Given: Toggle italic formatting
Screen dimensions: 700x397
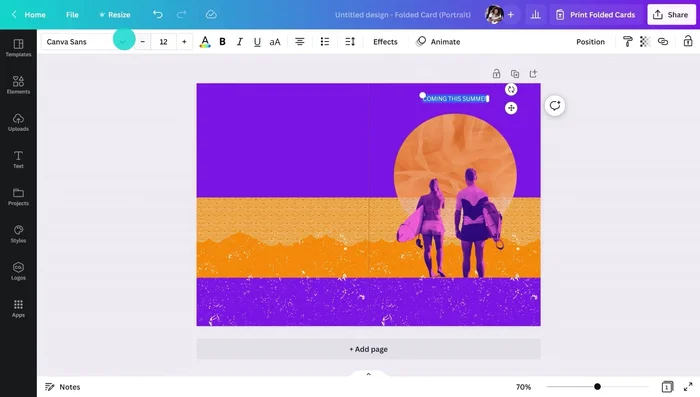Looking at the screenshot, I should [x=240, y=42].
